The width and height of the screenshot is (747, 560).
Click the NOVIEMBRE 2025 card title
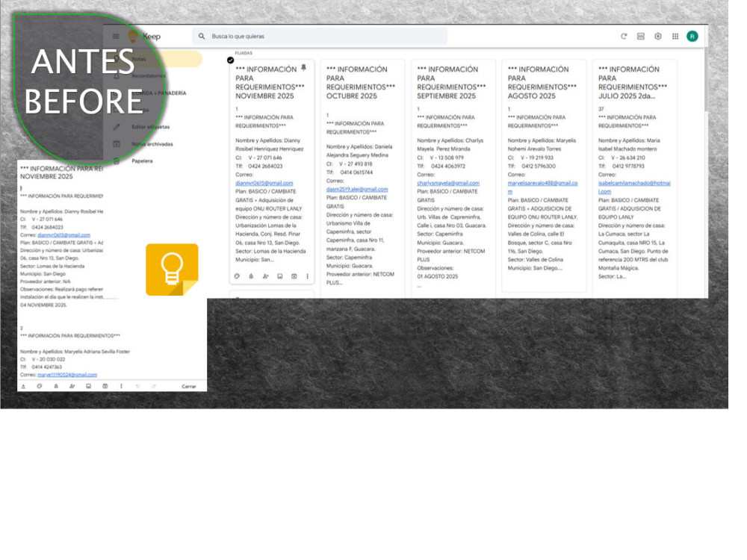[x=267, y=82]
